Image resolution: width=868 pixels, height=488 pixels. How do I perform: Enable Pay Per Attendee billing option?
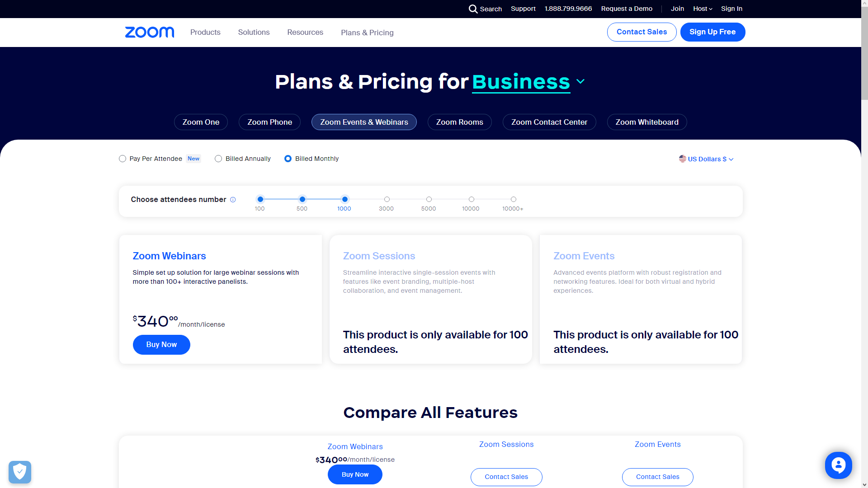point(122,159)
